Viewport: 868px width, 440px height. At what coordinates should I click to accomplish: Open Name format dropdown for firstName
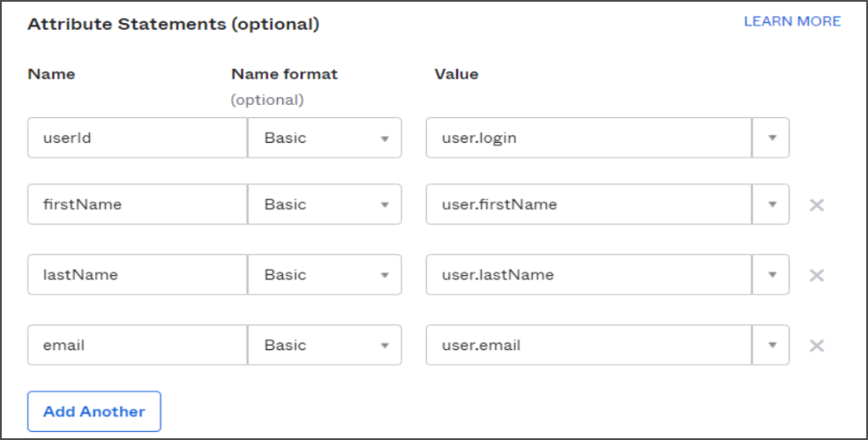coord(325,205)
